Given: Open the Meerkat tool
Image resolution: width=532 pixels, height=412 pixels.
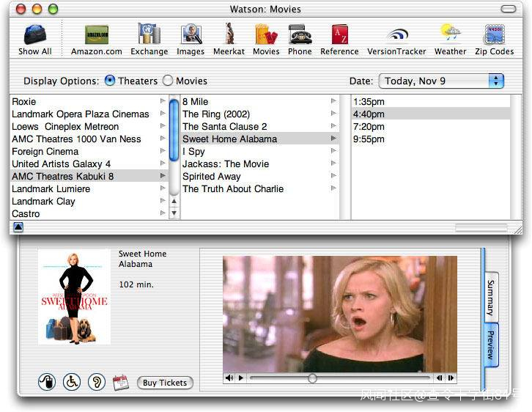Looking at the screenshot, I should click(229, 40).
